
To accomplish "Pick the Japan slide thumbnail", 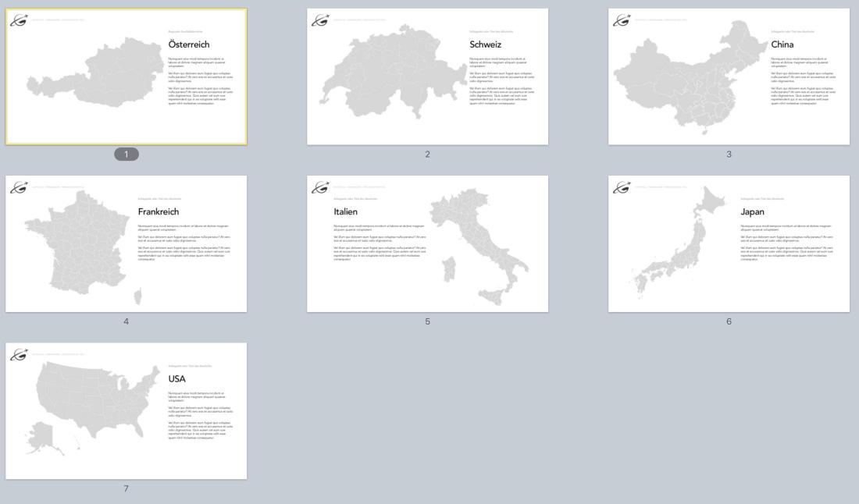I will (729, 243).
